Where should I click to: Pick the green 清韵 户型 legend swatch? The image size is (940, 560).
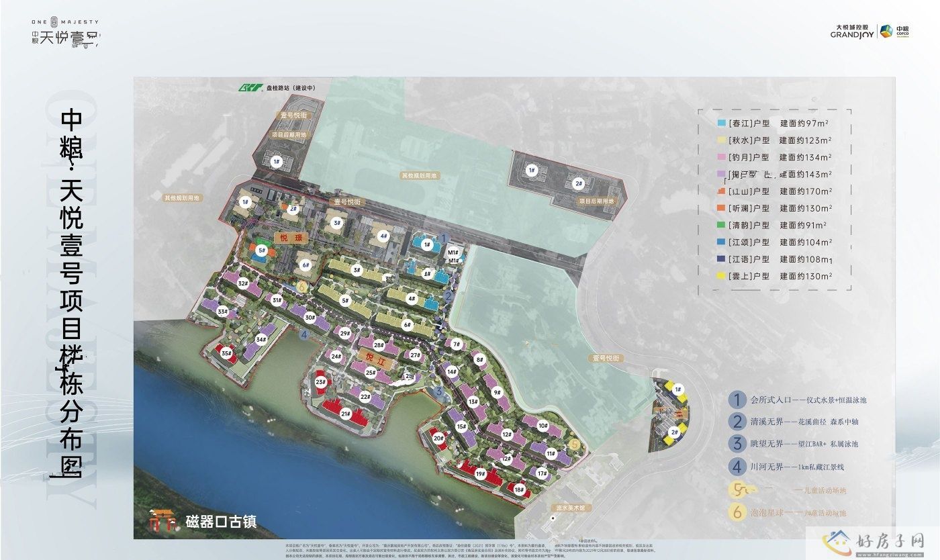point(721,226)
